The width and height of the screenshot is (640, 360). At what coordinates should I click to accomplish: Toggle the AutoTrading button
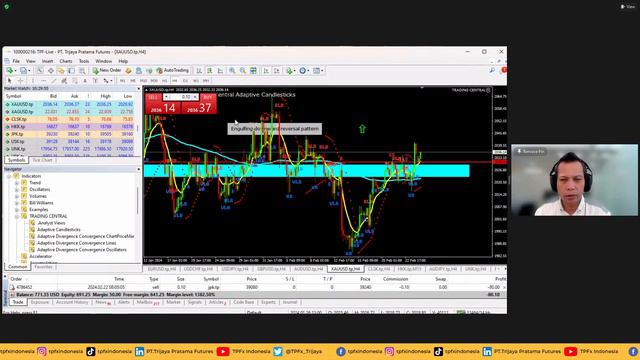click(173, 71)
